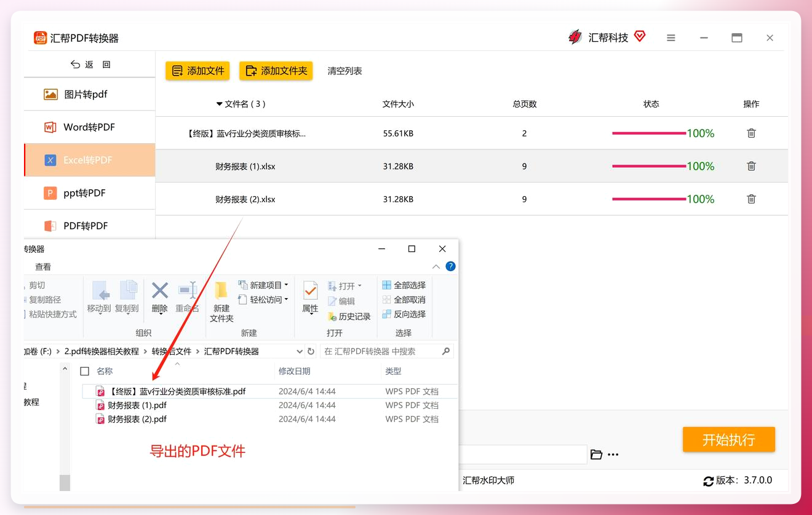Choose PDF转PDF in sidebar
The height and width of the screenshot is (515, 812).
pos(89,226)
